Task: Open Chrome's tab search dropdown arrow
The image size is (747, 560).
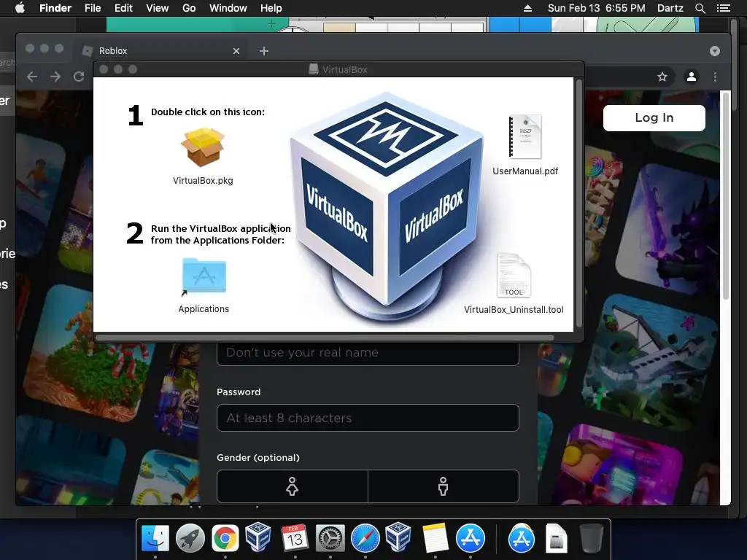Action: [x=715, y=51]
